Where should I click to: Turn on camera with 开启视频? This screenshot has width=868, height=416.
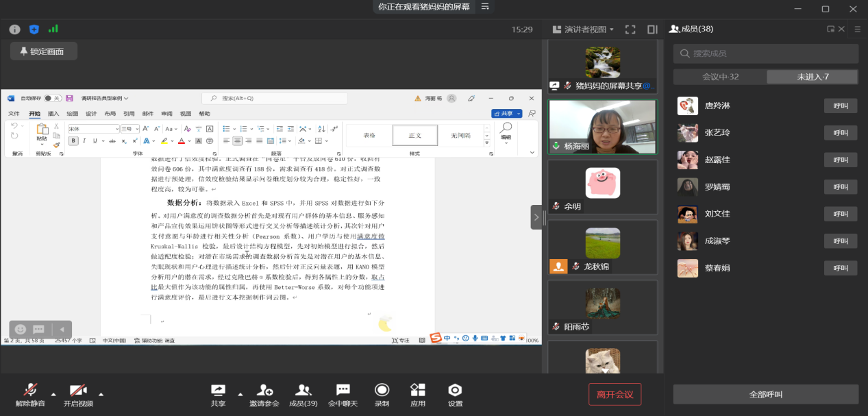coord(78,395)
